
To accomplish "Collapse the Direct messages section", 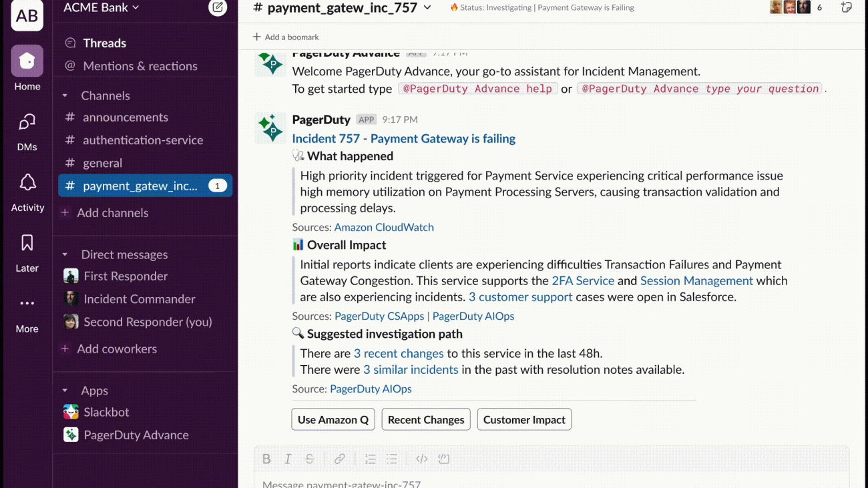I will click(65, 254).
